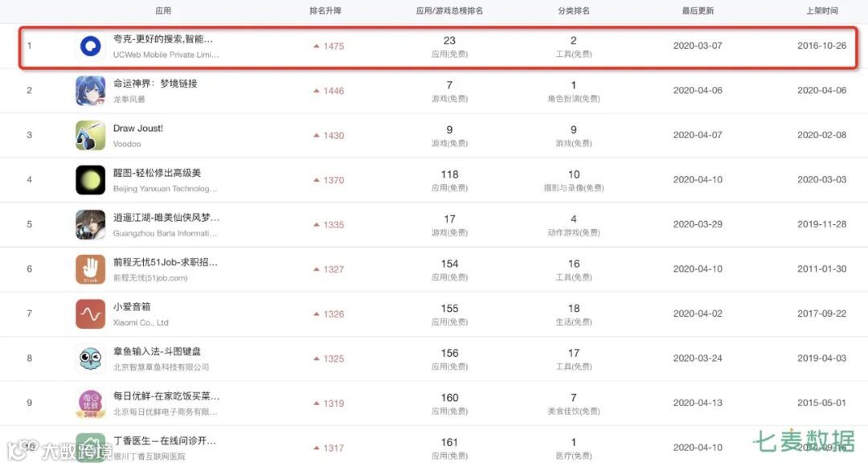
Task: Click release date 2016-10-26
Action: pyautogui.click(x=821, y=46)
